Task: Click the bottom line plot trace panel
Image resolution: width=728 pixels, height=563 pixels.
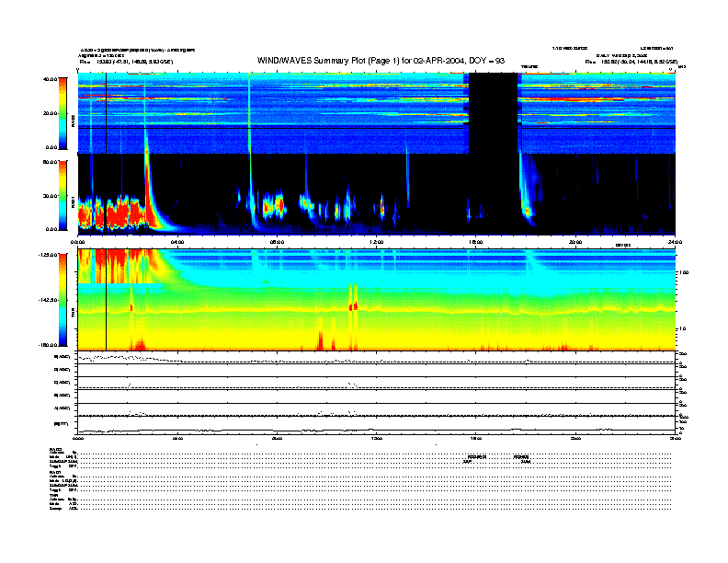Action: coord(377,425)
